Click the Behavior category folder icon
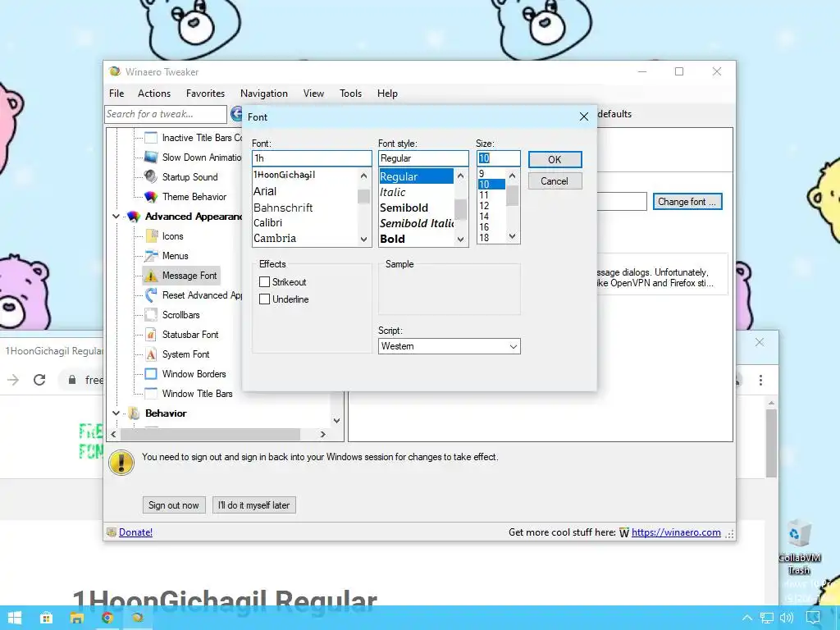Screen dimensions: 840x630 (x=134, y=413)
